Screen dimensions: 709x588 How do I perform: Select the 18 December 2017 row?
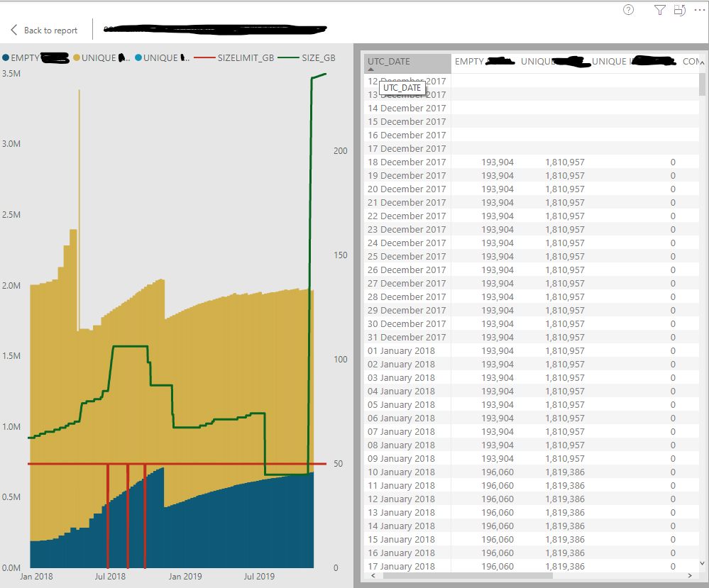[532, 162]
